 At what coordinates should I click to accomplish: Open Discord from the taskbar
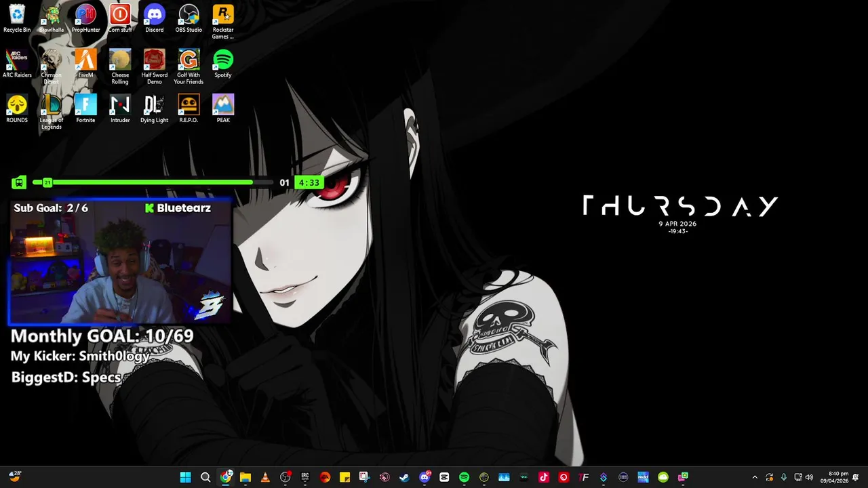[425, 477]
